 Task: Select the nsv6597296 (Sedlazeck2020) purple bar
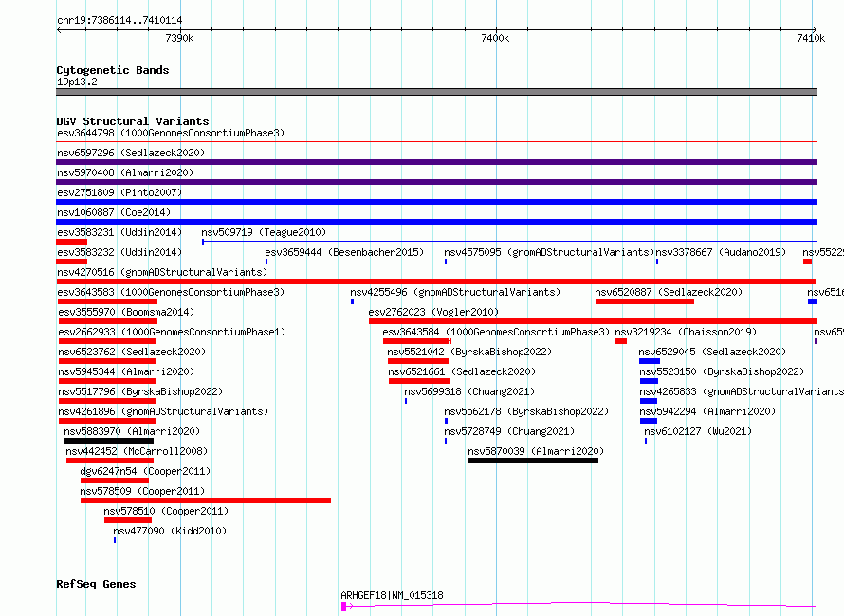click(436, 162)
